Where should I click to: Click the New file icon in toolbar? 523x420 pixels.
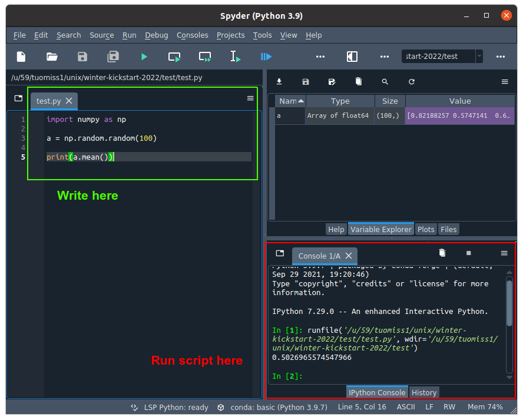coord(21,57)
